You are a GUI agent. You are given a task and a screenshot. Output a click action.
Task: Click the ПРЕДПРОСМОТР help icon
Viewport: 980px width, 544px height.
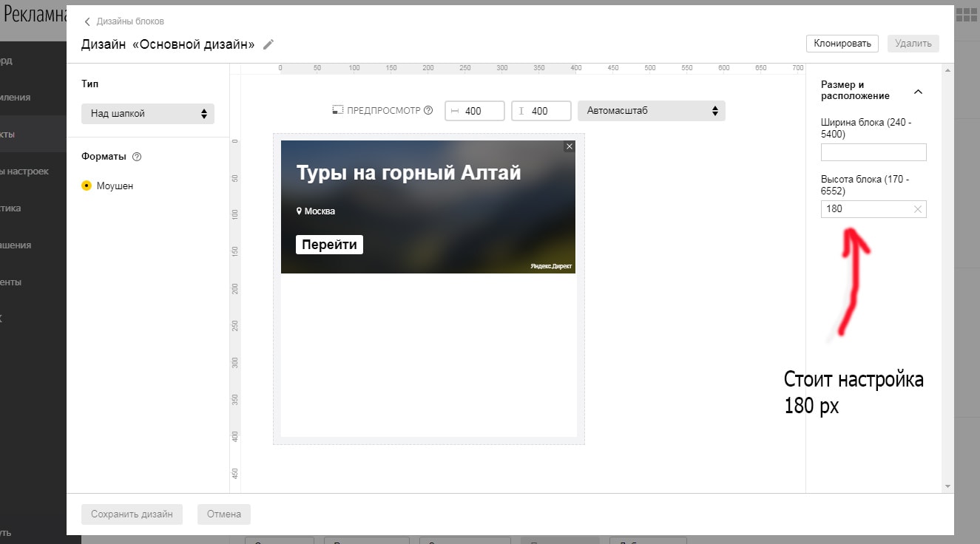[x=428, y=111]
